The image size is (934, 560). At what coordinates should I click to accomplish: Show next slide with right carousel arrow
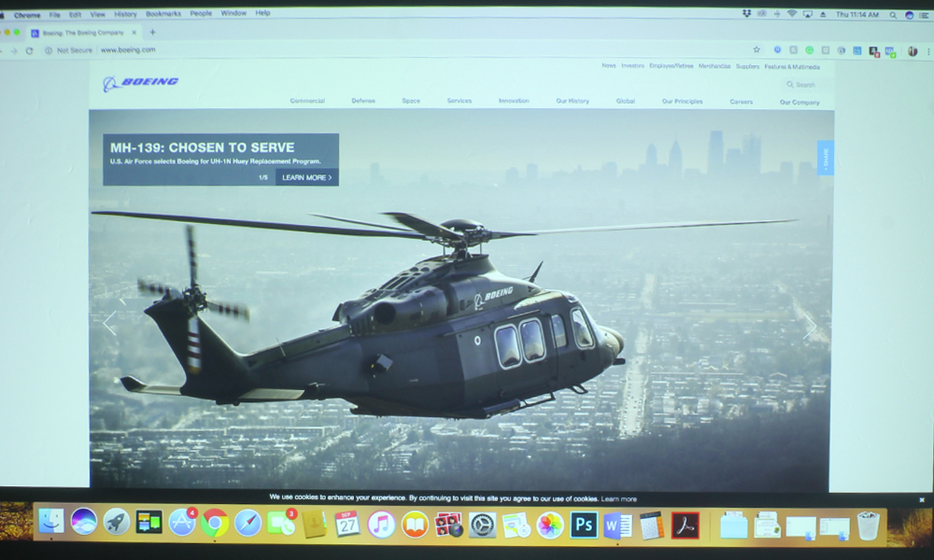[x=810, y=326]
